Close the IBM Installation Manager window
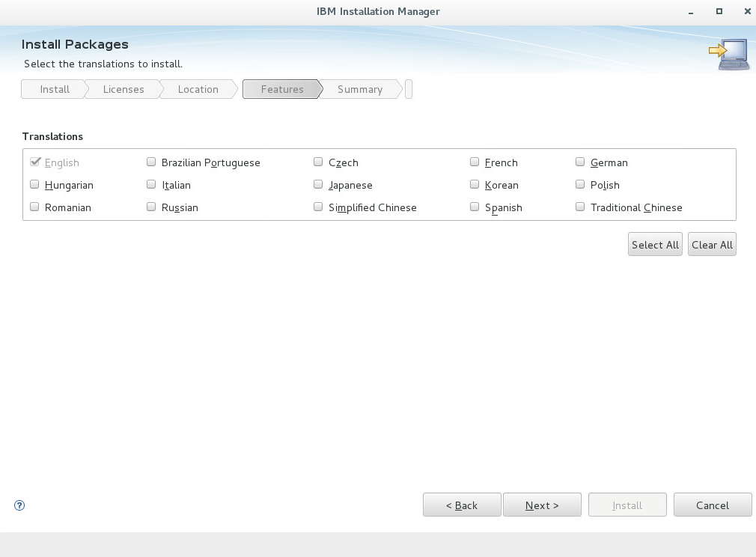This screenshot has height=557, width=756. [x=747, y=11]
